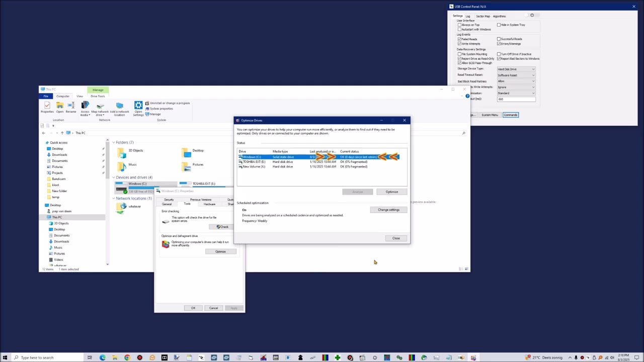The image size is (644, 362).
Task: Open weather widget 21°C Deels zonnig
Action: point(544,357)
